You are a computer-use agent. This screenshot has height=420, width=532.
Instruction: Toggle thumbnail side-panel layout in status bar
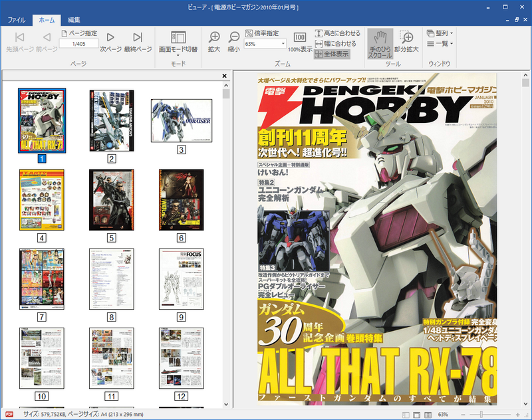(406, 415)
